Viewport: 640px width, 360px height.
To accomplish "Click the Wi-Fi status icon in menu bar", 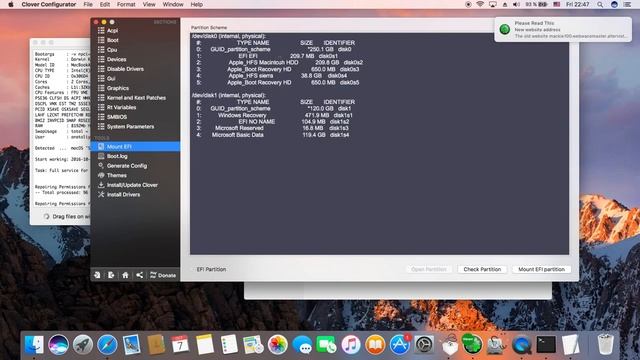I will pyautogui.click(x=480, y=4).
